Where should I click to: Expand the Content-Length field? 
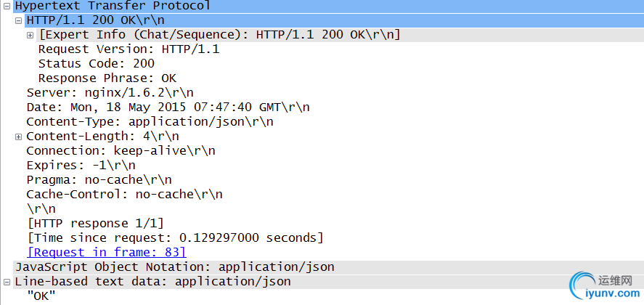(x=18, y=137)
